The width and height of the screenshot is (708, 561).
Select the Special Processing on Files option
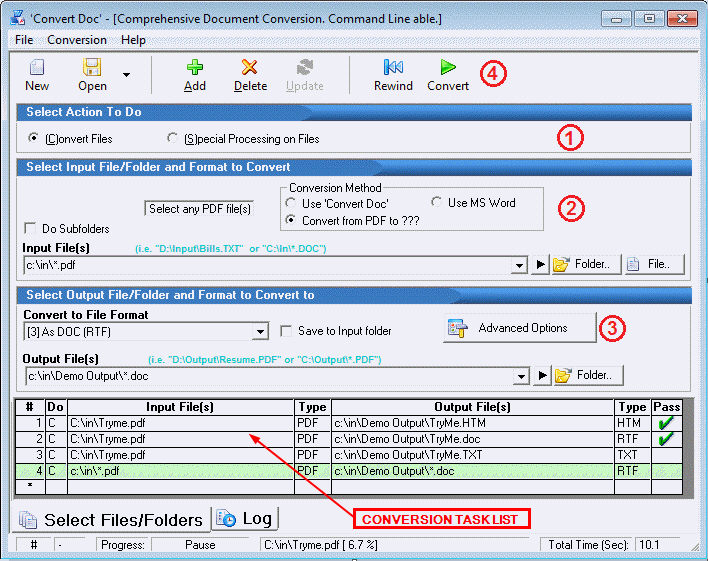point(174,138)
